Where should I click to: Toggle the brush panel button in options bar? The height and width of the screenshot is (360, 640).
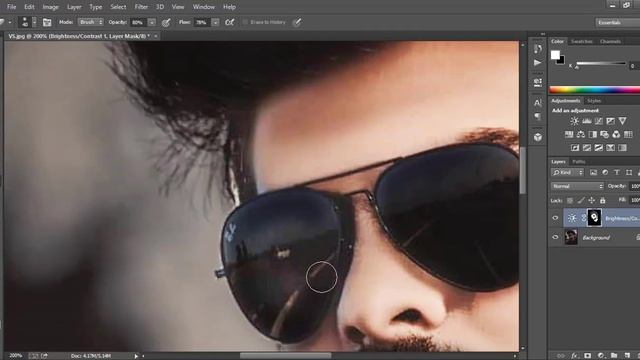[47, 22]
